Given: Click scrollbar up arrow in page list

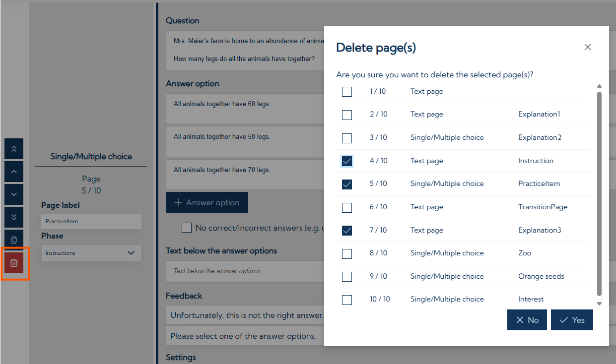Looking at the screenshot, I should (599, 86).
